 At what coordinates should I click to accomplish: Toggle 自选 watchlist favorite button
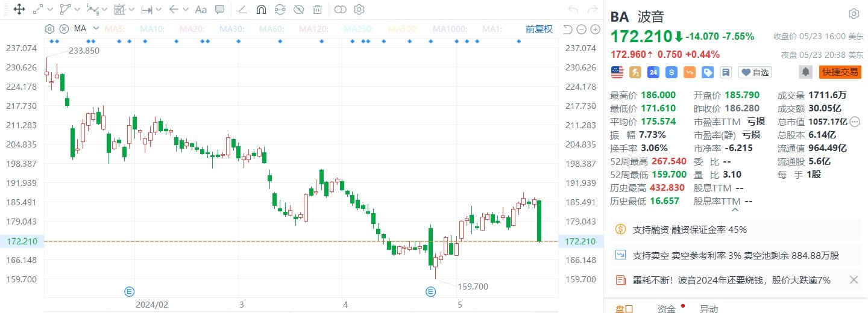755,72
